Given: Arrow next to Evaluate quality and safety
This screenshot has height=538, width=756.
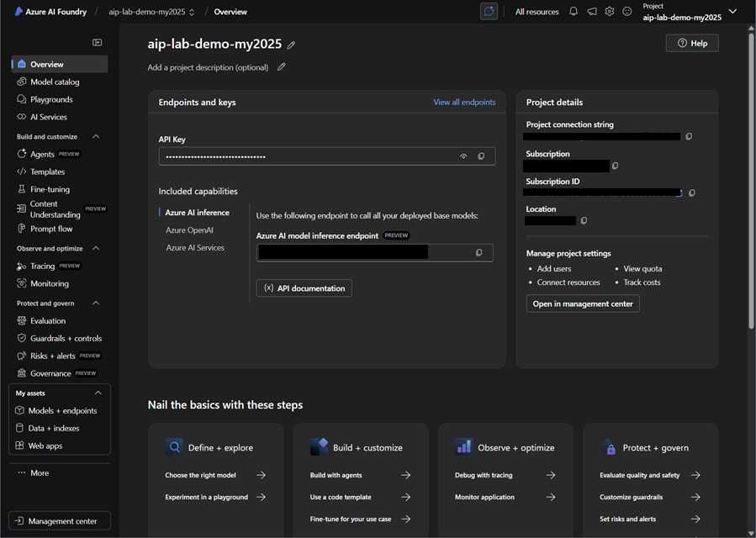Looking at the screenshot, I should 695,475.
